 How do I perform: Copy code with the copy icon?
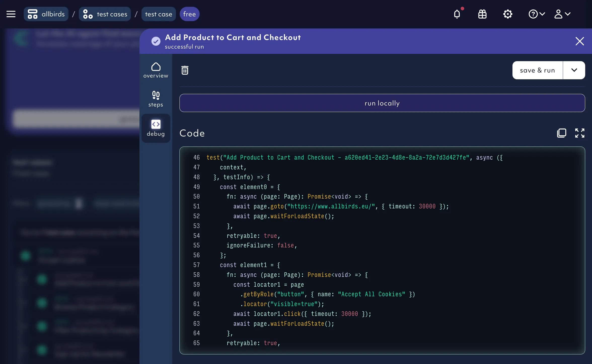tap(562, 133)
